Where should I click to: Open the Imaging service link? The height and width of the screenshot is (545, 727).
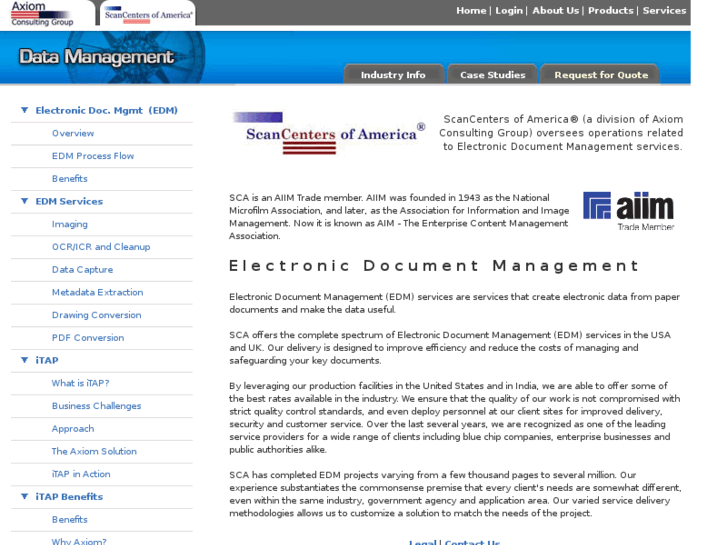(x=70, y=224)
